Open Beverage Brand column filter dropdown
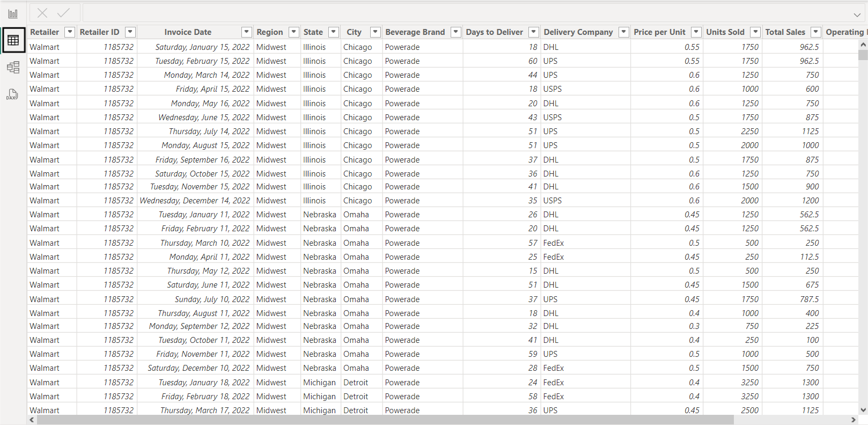This screenshot has height=425, width=868. [456, 32]
